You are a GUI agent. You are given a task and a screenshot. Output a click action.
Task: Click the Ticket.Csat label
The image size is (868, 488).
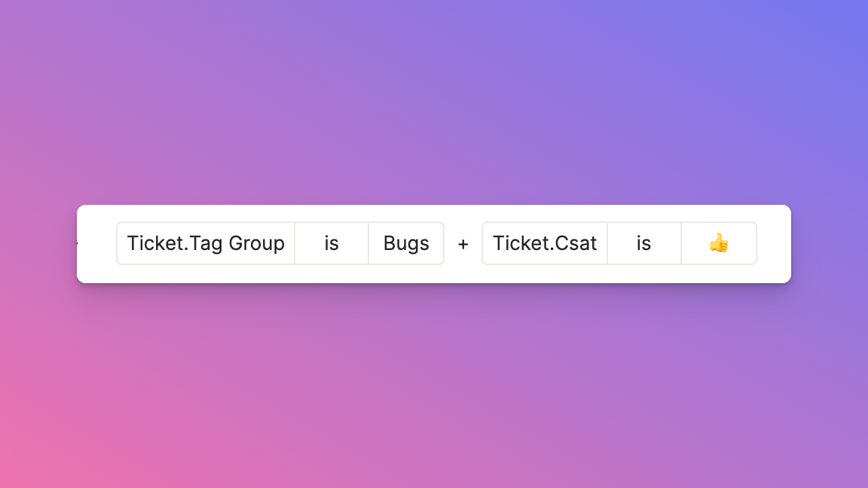(x=545, y=243)
